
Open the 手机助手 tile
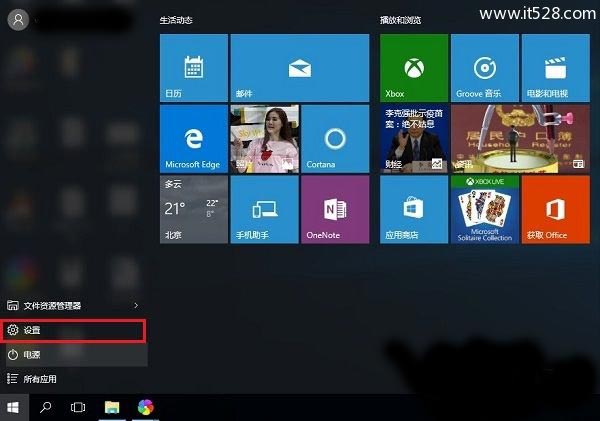click(264, 210)
